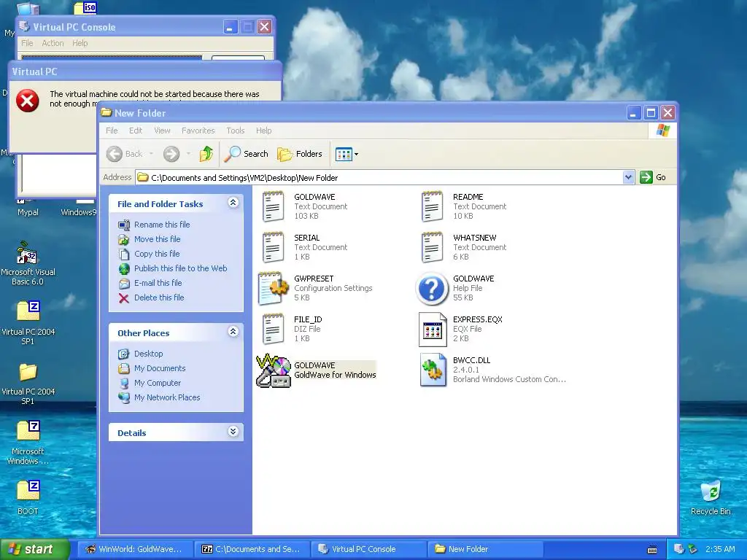Switch to Virtual PC Console taskbar button
Screen dimensions: 747x560
pyautogui.click(x=368, y=549)
